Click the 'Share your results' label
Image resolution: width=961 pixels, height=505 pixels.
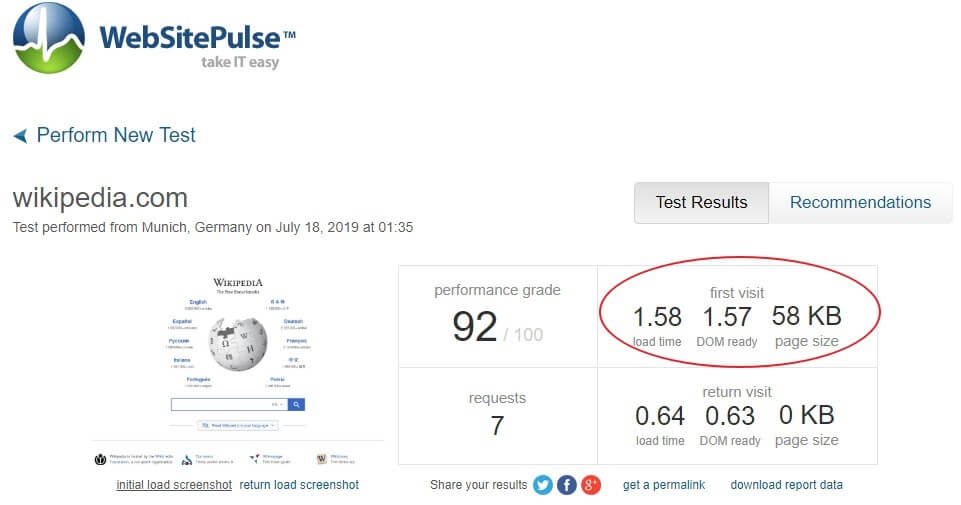[x=479, y=485]
